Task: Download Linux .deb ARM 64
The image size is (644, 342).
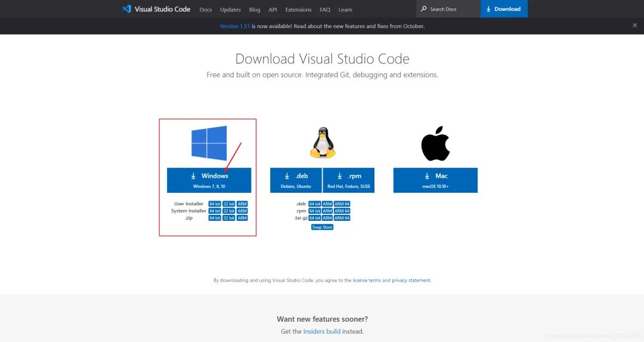Action: pos(342,204)
